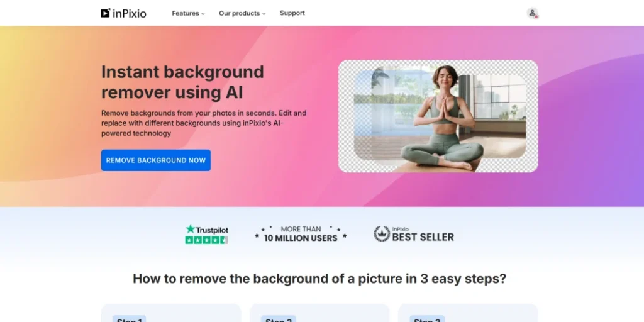
Task: Click the red notification dot on avatar
Action: pyautogui.click(x=536, y=17)
